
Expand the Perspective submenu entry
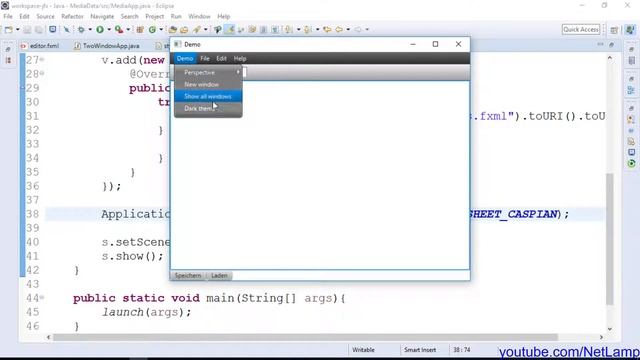[x=208, y=72]
